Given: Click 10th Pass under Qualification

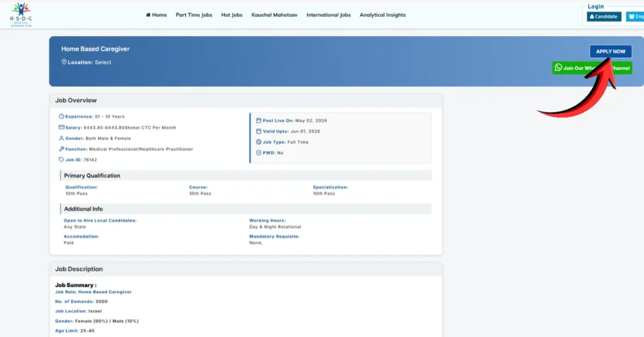Looking at the screenshot, I should tap(76, 193).
